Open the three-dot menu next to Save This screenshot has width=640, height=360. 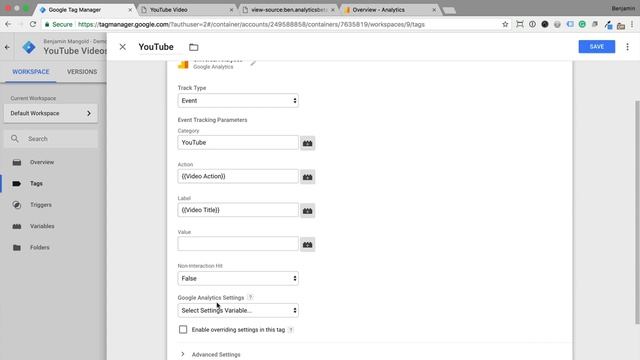627,47
